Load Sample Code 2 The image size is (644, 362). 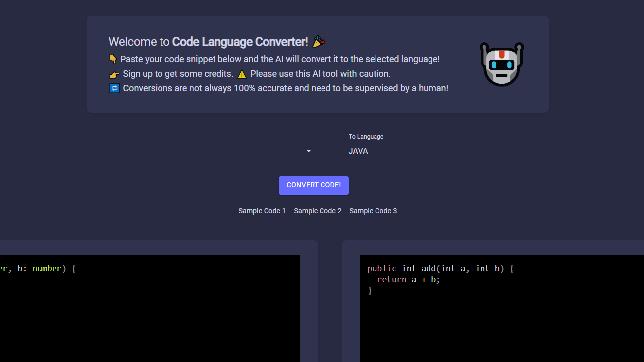(x=318, y=210)
